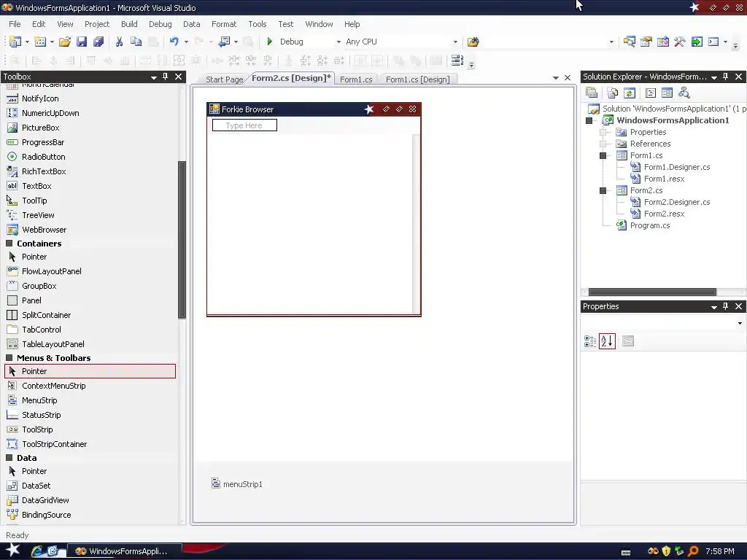The image size is (747, 560).
Task: Open the File menu
Action: click(x=15, y=24)
